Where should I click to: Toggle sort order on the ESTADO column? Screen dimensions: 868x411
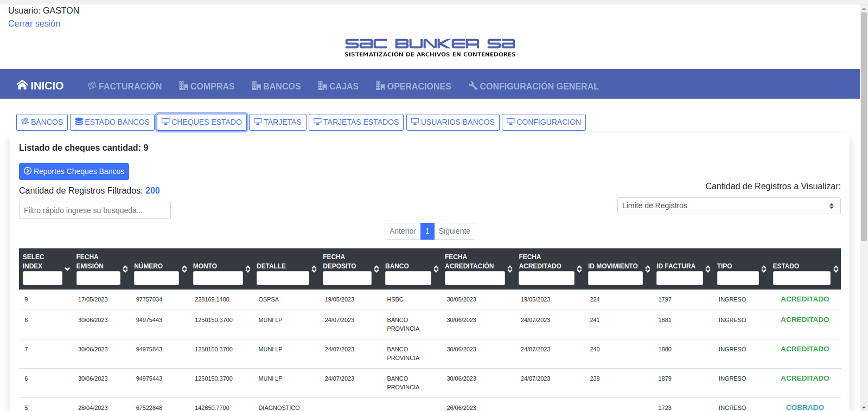tap(836, 269)
